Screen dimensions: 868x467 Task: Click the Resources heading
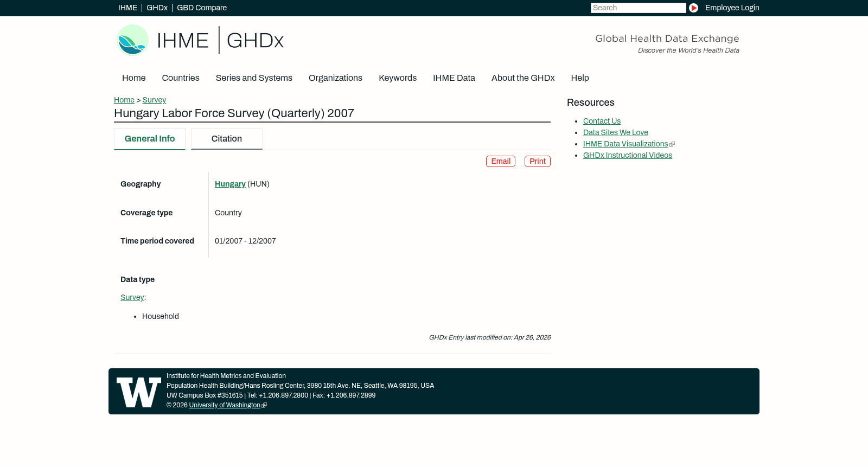click(x=591, y=103)
